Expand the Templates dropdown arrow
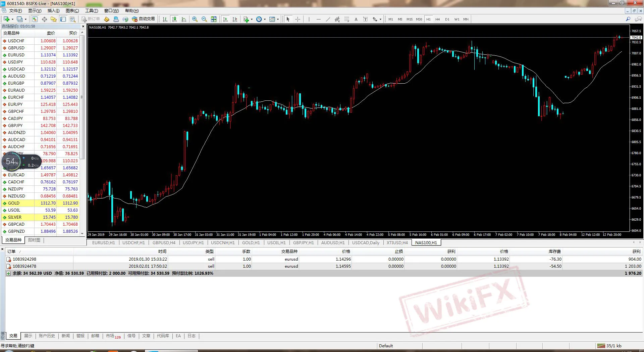This screenshot has height=352, width=644. point(278,19)
